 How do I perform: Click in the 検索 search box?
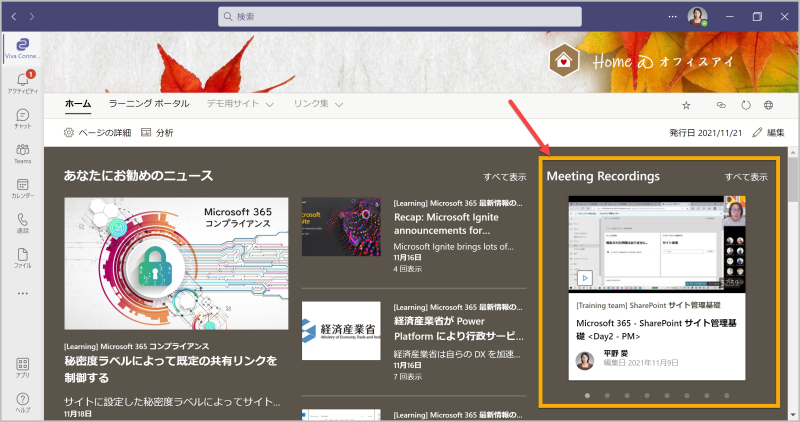pos(399,16)
